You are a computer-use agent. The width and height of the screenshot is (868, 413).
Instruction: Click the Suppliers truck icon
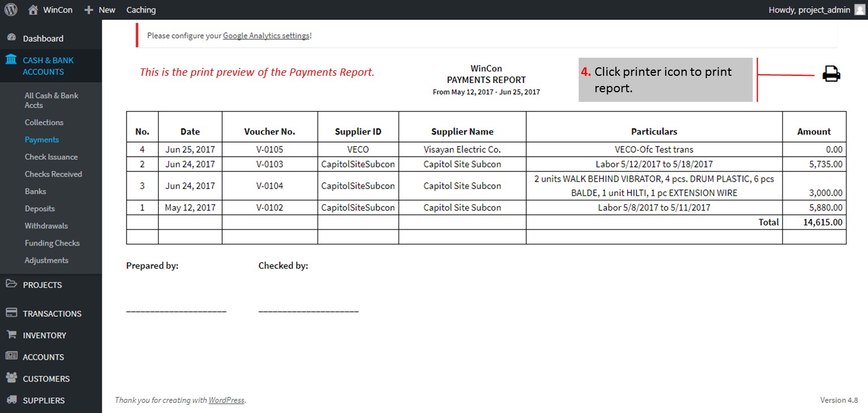point(11,400)
